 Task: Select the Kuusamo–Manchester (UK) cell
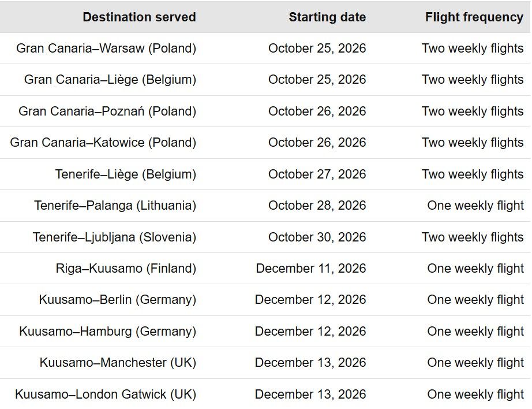click(118, 363)
